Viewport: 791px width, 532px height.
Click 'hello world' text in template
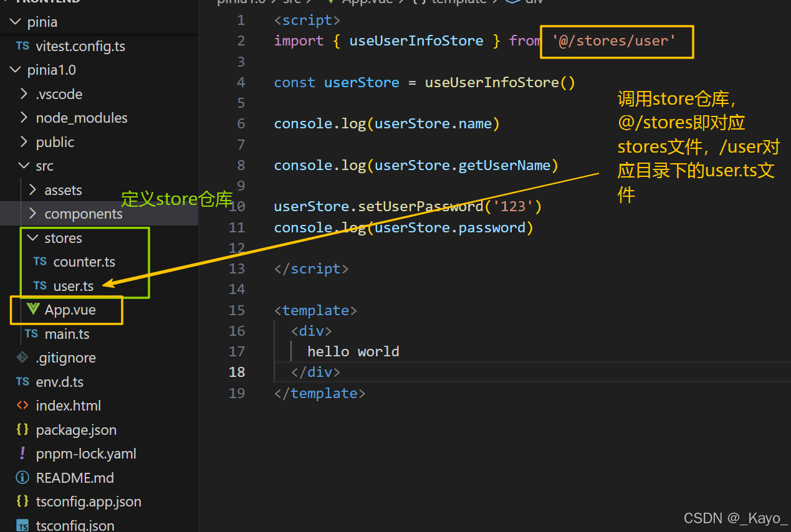[x=353, y=351]
